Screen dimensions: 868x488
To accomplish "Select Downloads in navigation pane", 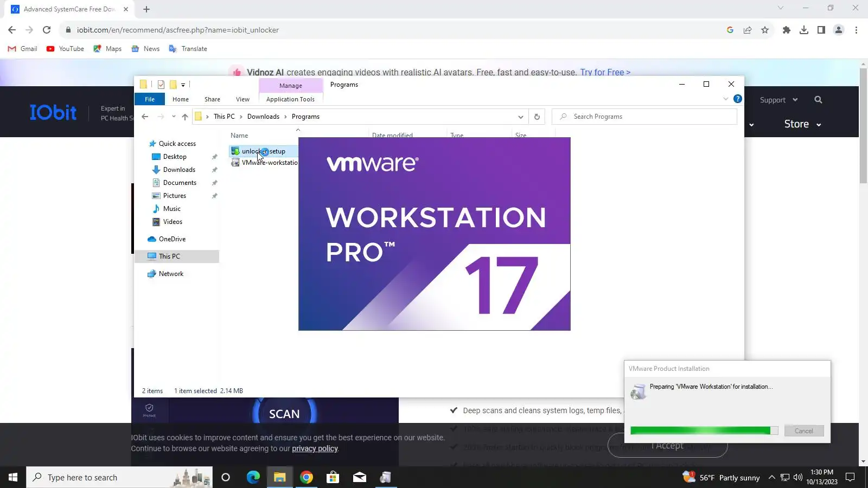I will click(179, 170).
